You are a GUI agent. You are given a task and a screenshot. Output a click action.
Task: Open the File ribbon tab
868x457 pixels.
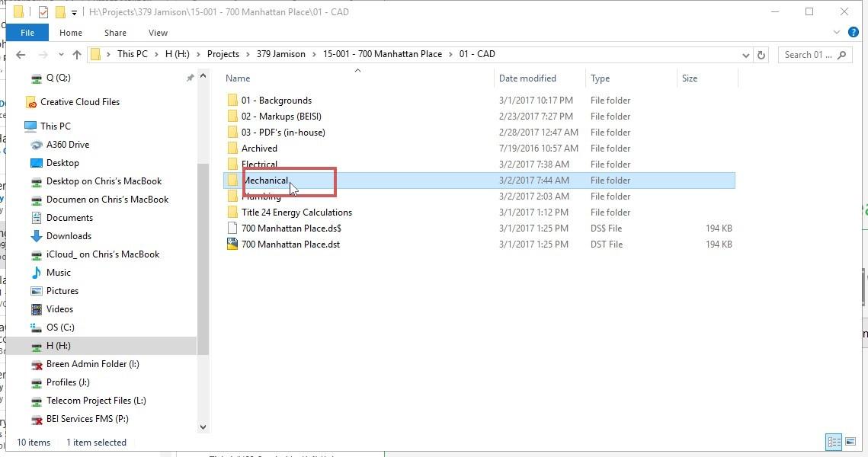pos(27,33)
